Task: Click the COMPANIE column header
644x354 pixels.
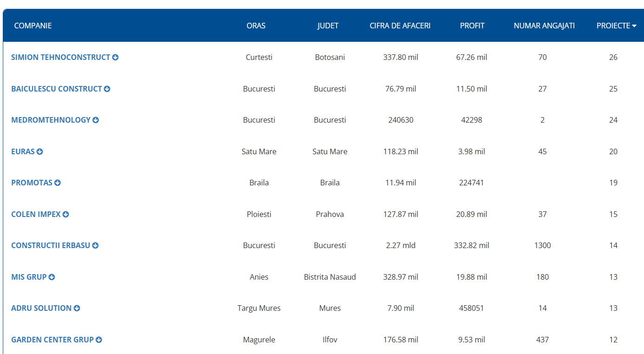Action: tap(33, 26)
